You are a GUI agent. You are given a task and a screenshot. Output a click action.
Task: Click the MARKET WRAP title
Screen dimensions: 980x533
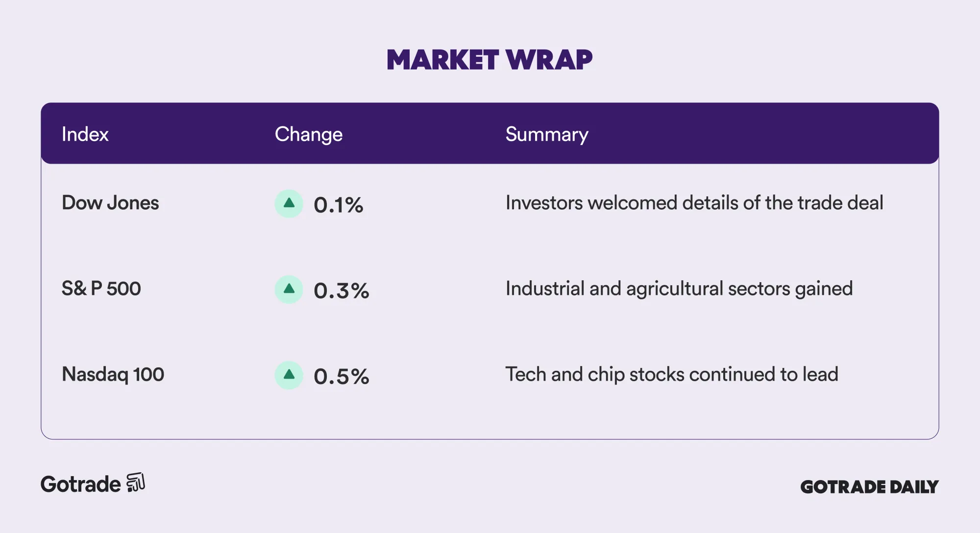coord(490,60)
